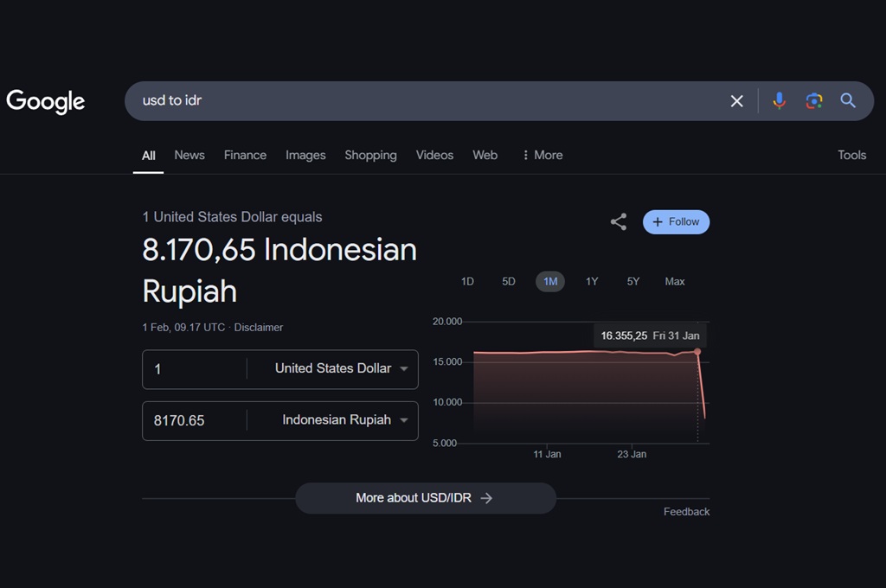Switch to the Finance tab
Viewport: 886px width, 588px height.
[245, 156]
